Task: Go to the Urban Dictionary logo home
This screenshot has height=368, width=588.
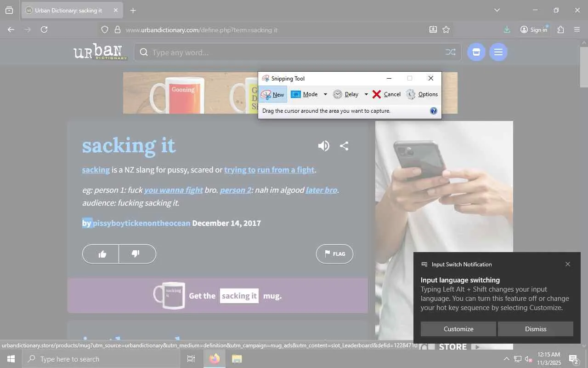Action: (101, 52)
